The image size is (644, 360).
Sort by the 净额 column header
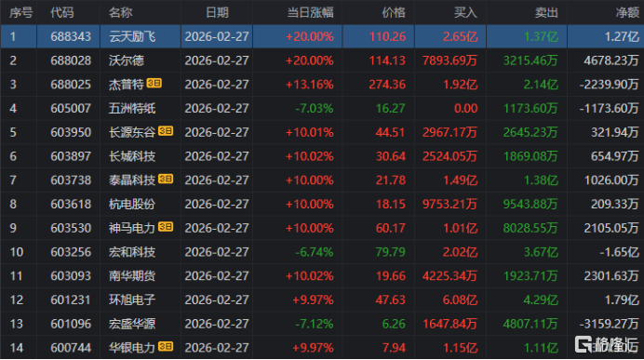pos(627,13)
